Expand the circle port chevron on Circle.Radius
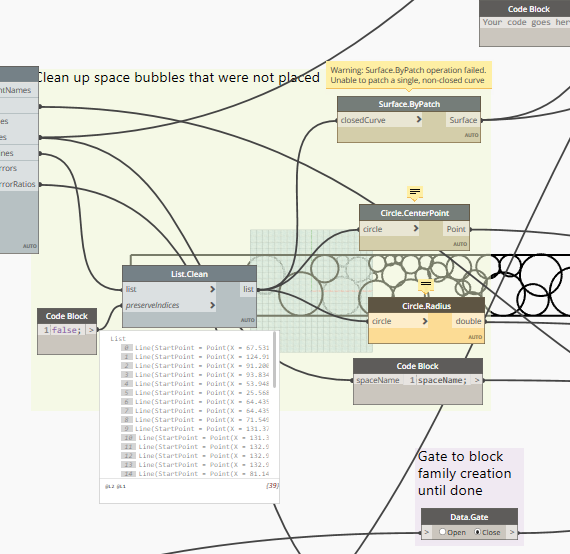 (x=425, y=321)
